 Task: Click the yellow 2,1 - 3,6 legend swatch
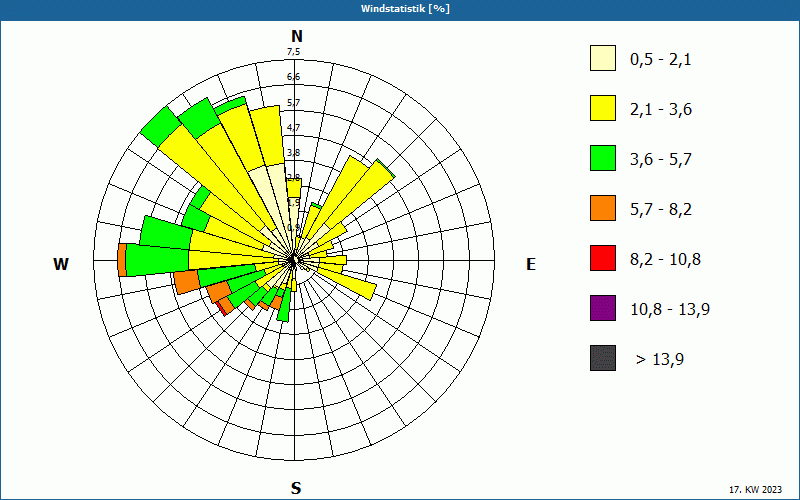pyautogui.click(x=603, y=108)
